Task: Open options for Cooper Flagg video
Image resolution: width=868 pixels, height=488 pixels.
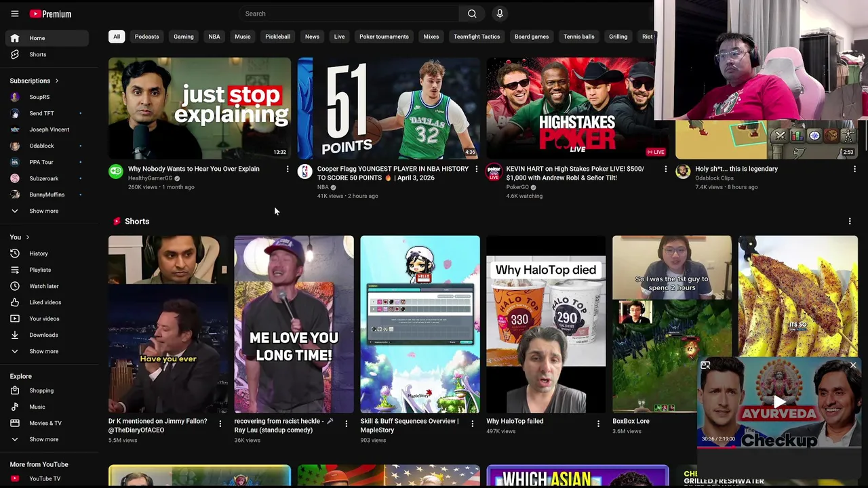Action: [476, 169]
